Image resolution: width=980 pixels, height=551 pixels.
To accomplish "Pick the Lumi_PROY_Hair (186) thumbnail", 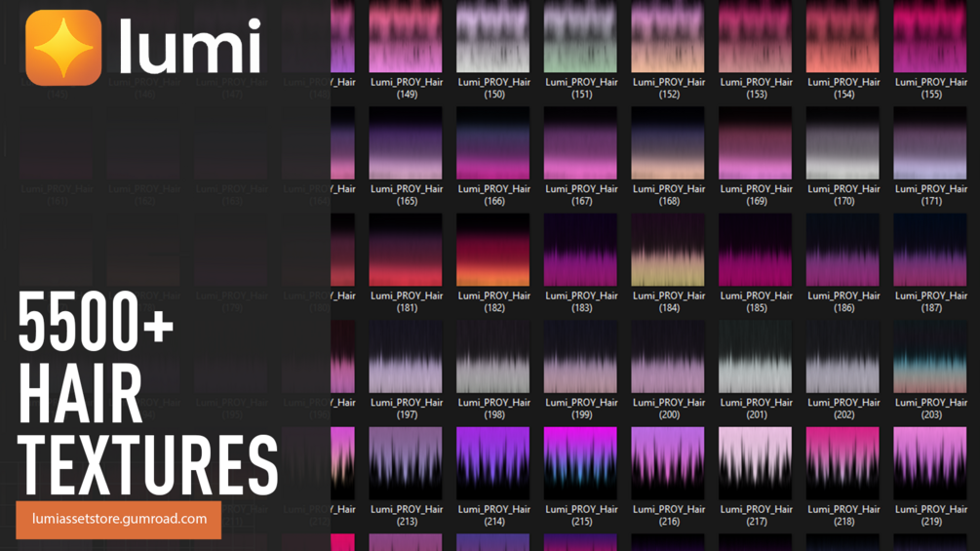I will (x=843, y=250).
